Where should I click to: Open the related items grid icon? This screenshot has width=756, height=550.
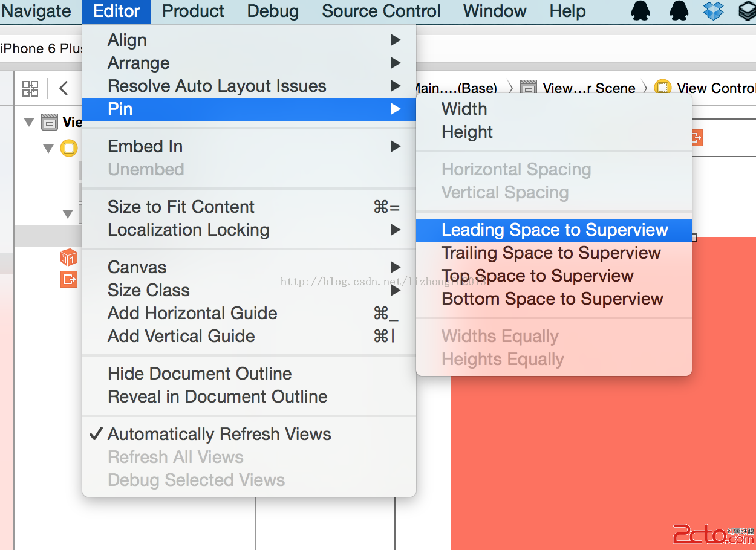[x=30, y=89]
